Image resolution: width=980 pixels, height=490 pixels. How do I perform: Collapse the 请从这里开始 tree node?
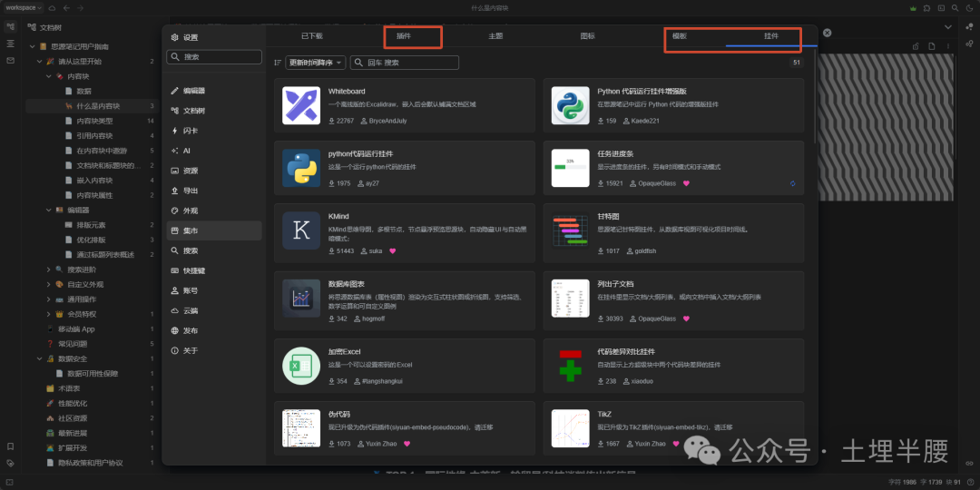point(40,62)
